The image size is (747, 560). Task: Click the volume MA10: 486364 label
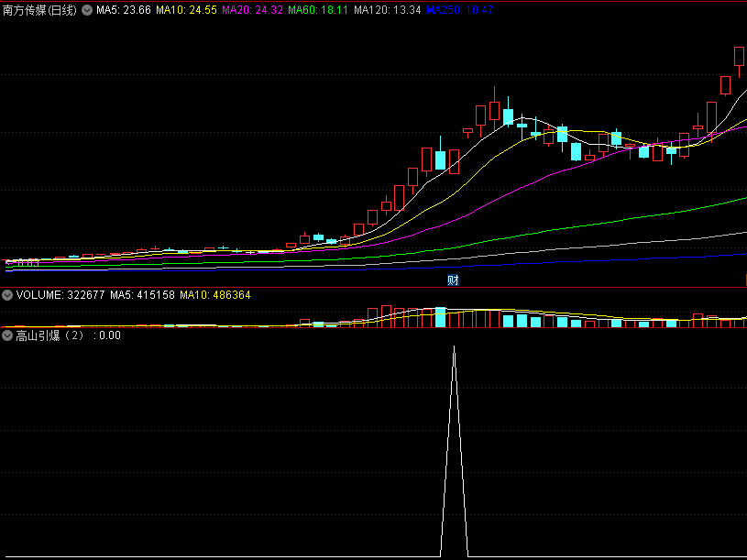pyautogui.click(x=215, y=295)
